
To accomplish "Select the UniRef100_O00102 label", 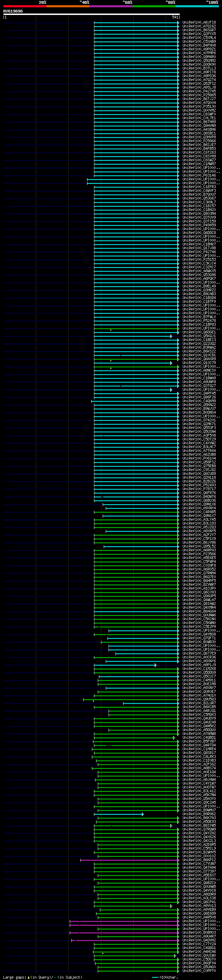I will point(199,856).
